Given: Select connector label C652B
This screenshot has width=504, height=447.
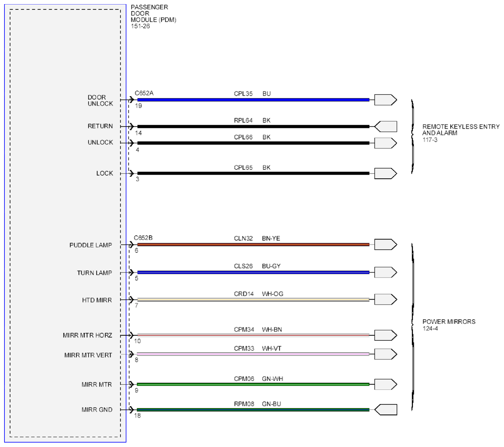Looking at the screenshot, I should point(143,238).
